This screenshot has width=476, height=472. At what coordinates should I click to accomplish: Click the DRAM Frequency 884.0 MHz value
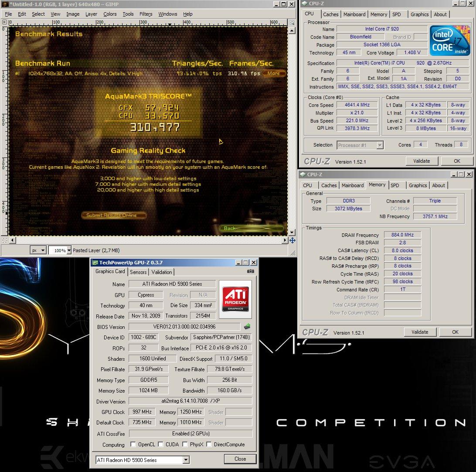coord(402,235)
